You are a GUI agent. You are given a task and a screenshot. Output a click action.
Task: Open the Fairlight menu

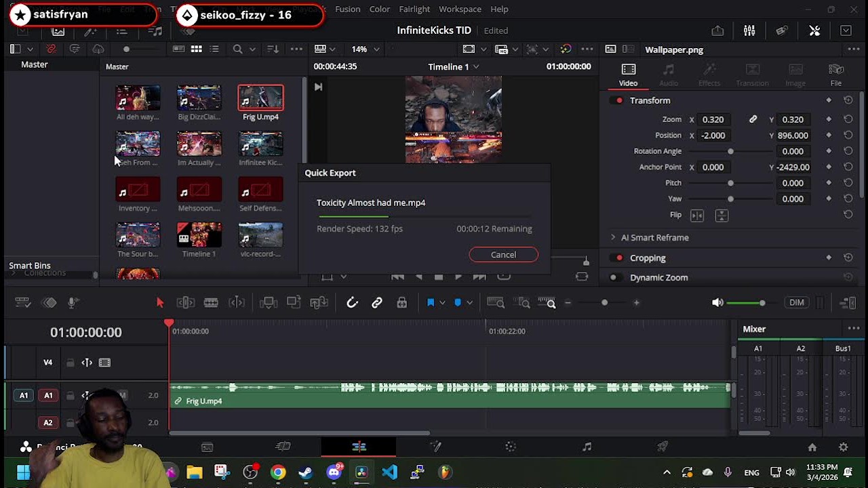point(414,9)
